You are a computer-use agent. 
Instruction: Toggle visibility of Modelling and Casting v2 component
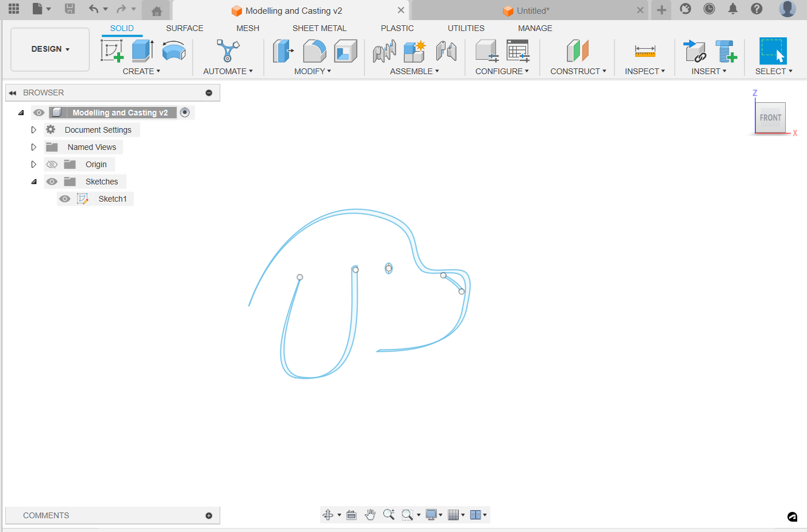point(39,113)
